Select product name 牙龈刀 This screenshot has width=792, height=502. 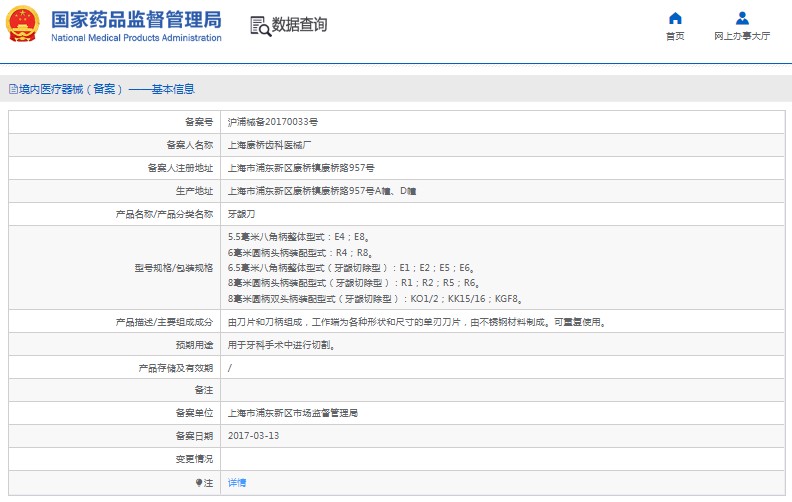click(x=241, y=214)
